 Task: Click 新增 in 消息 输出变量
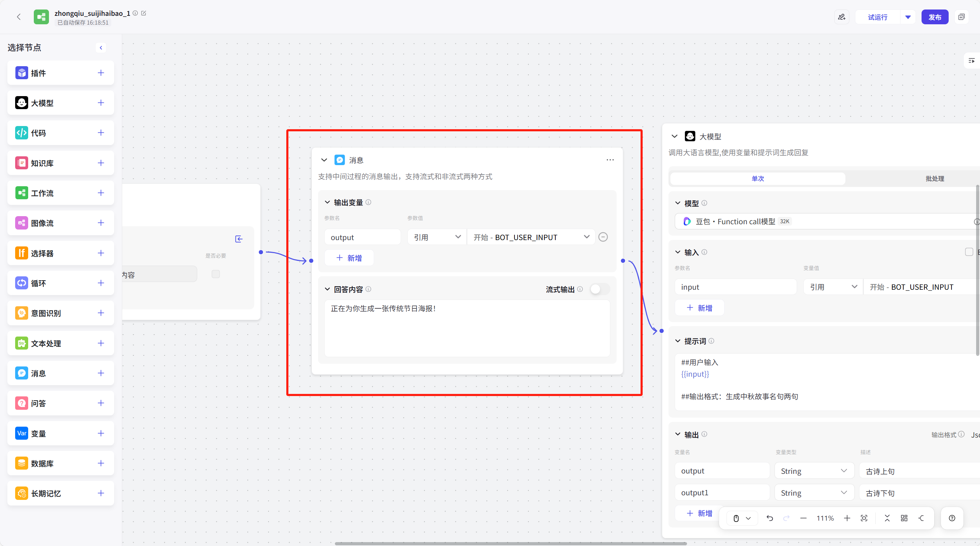point(349,258)
